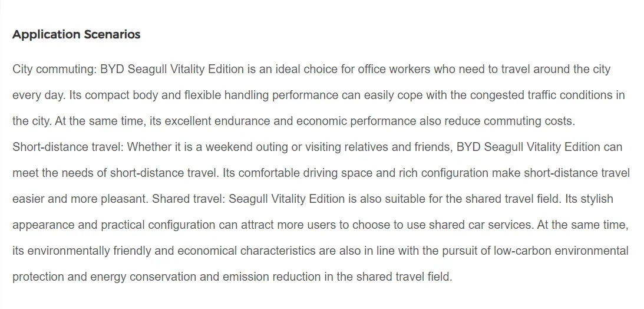Click the phrase 'comfortable driving space'
This screenshot has width=644, height=309.
(296, 173)
